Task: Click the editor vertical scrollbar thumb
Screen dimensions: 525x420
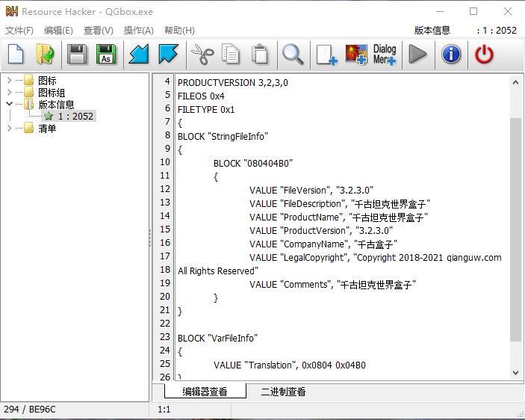Action: pyautogui.click(x=515, y=229)
